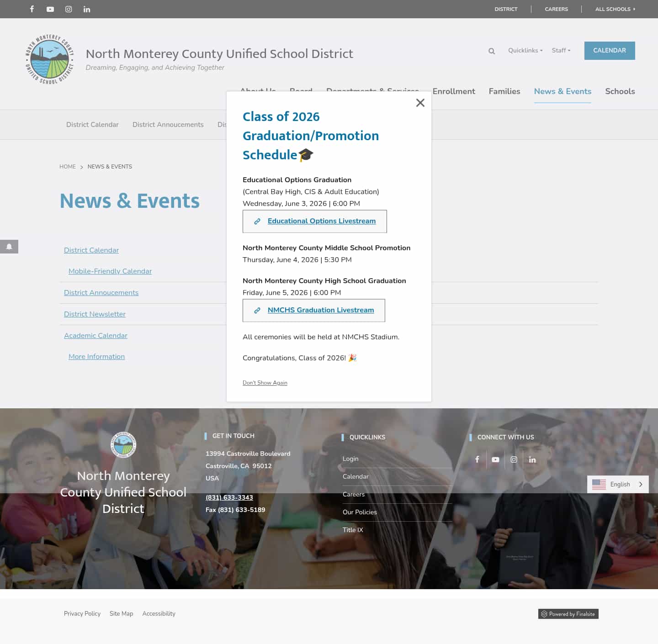Open Instagram icon in top bar

[69, 9]
